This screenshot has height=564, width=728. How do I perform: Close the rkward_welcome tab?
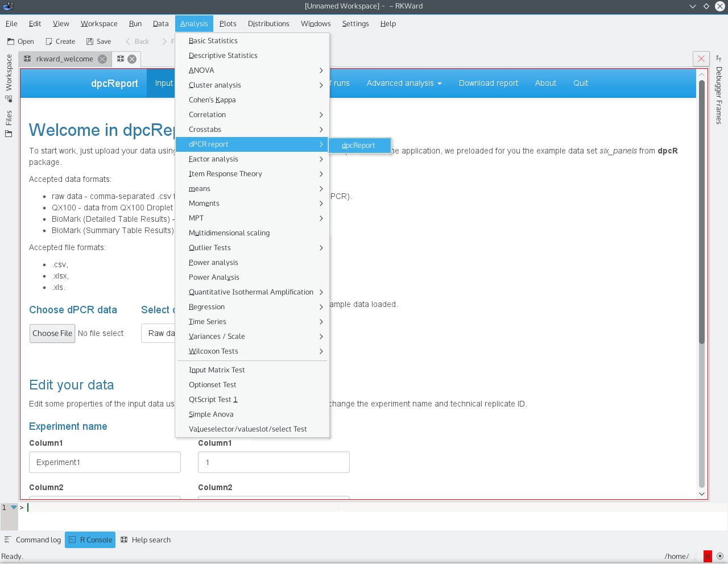tap(102, 59)
